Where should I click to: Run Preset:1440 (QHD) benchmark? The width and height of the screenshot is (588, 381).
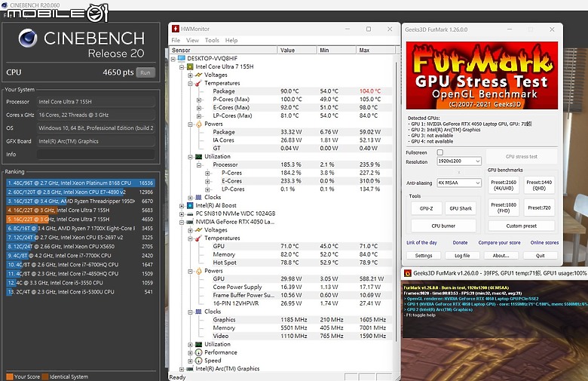click(539, 185)
